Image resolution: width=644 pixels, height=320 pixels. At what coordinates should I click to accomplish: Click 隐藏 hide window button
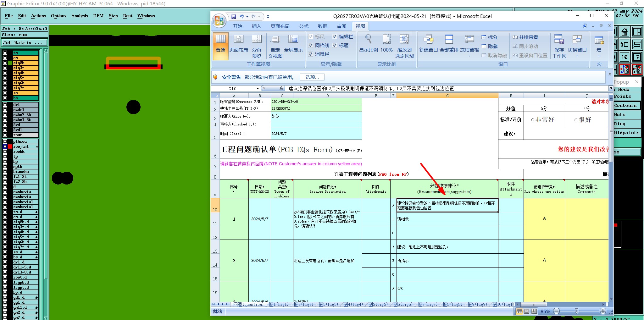click(489, 46)
